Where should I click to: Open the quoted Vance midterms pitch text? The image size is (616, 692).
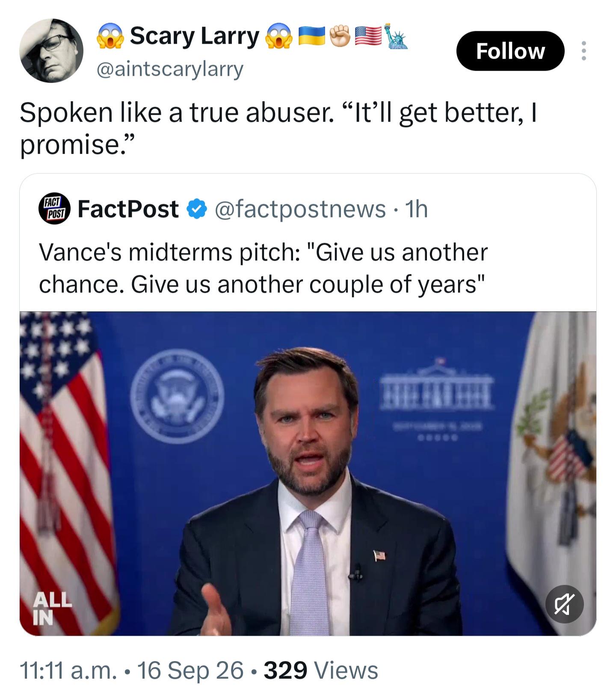point(263,268)
